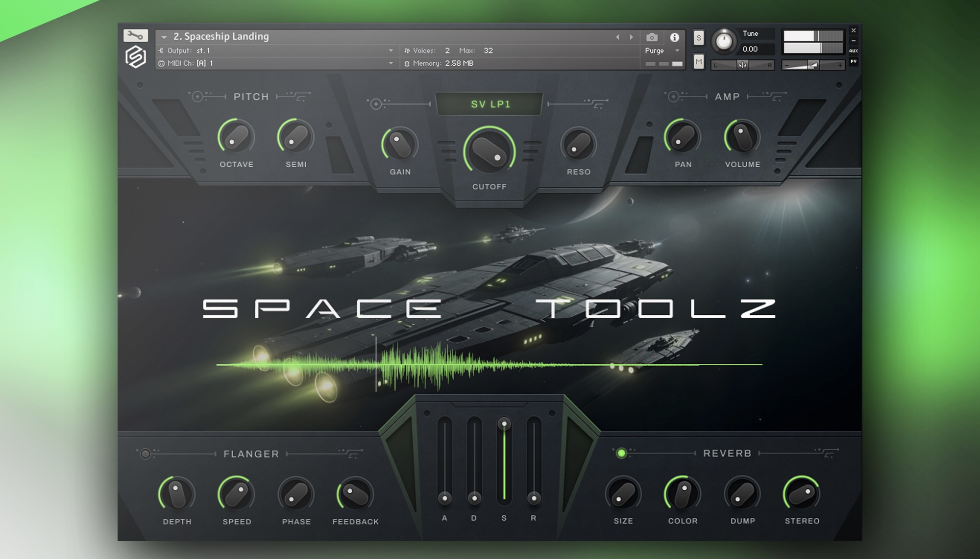This screenshot has width=980, height=559.
Task: Click the Sustain (S) slider handle
Action: click(504, 424)
